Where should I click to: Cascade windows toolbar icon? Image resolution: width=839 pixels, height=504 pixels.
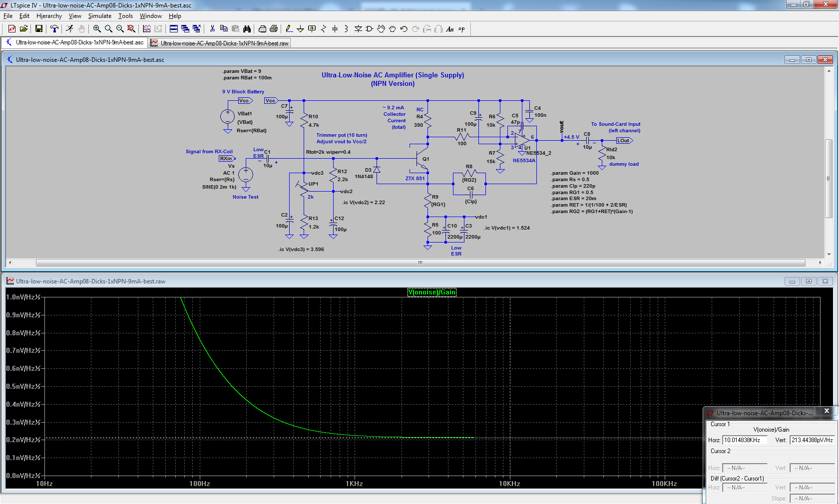pyautogui.click(x=185, y=29)
